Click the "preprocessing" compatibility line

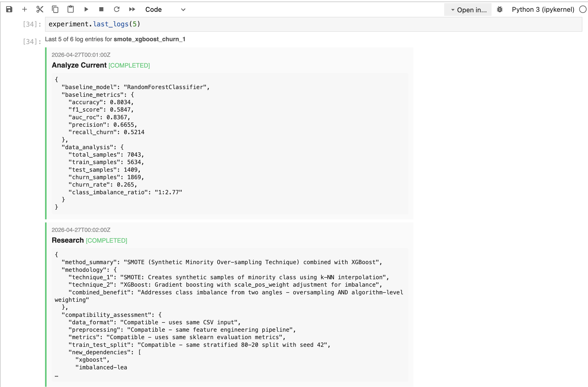pos(182,330)
